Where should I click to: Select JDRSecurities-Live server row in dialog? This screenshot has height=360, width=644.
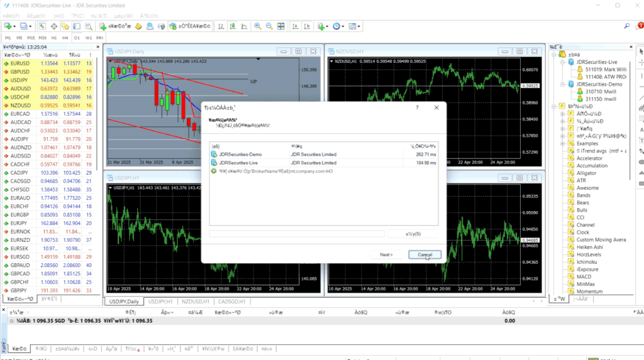(x=324, y=163)
